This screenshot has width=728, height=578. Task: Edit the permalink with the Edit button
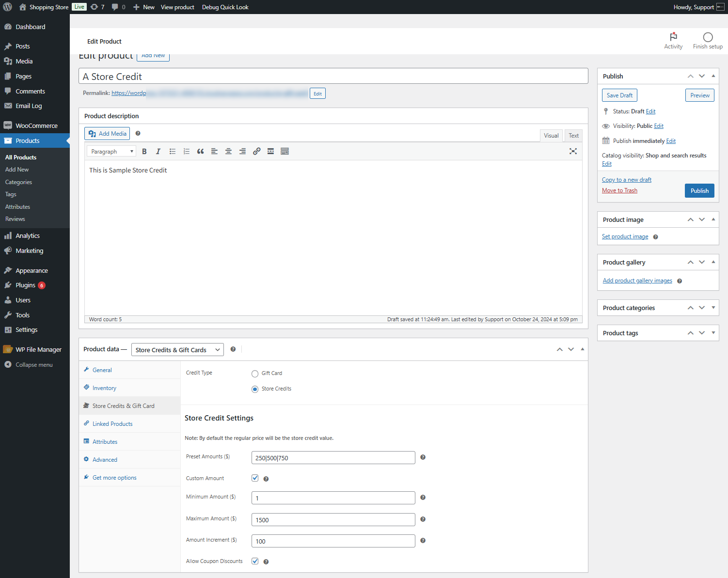[317, 94]
